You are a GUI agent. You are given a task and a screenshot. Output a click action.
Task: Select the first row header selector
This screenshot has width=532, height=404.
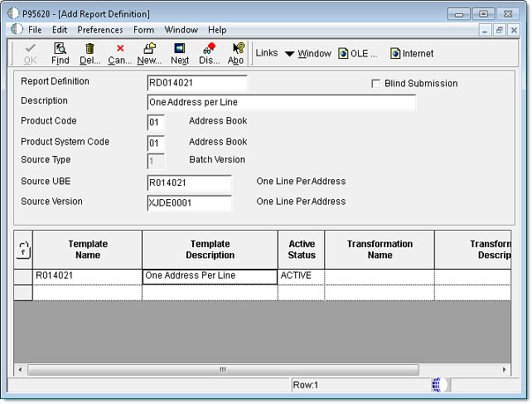23,276
